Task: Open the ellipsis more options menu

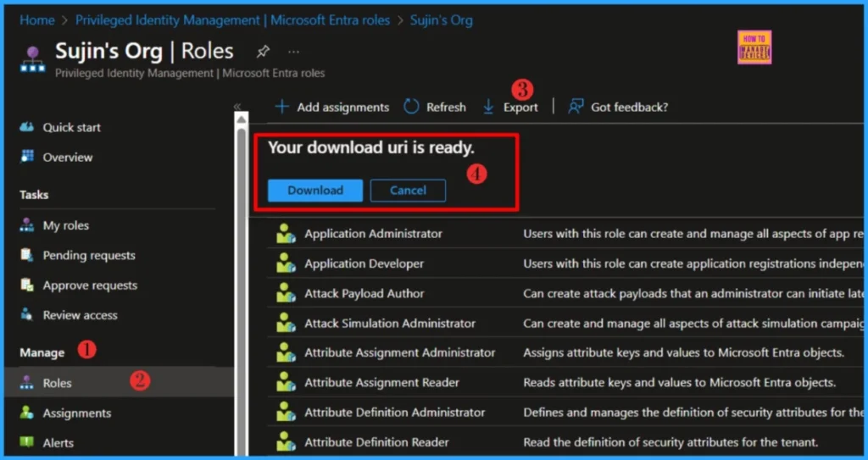Action: [293, 52]
